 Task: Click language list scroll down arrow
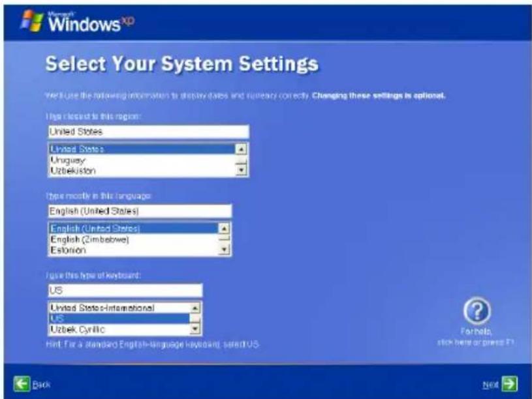[x=224, y=250]
